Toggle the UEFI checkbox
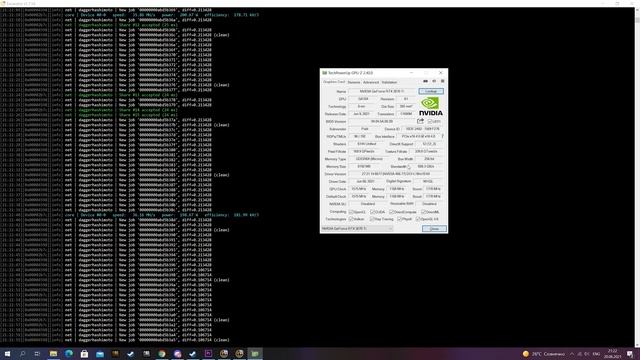This screenshot has height=360, width=640. point(430,122)
